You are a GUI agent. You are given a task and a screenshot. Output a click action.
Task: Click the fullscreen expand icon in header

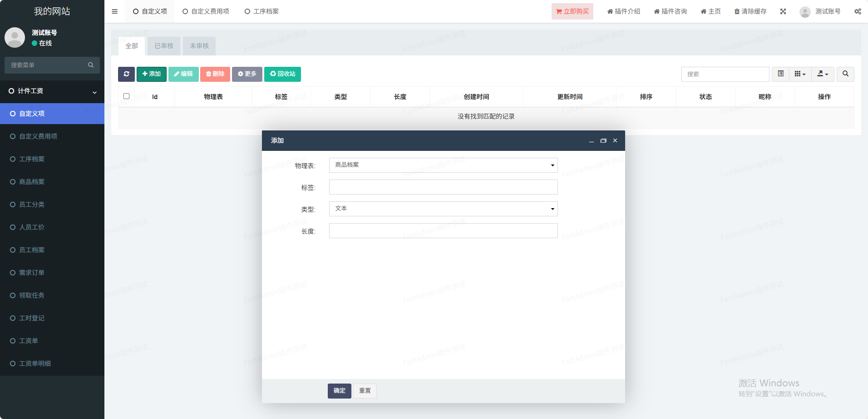point(783,11)
